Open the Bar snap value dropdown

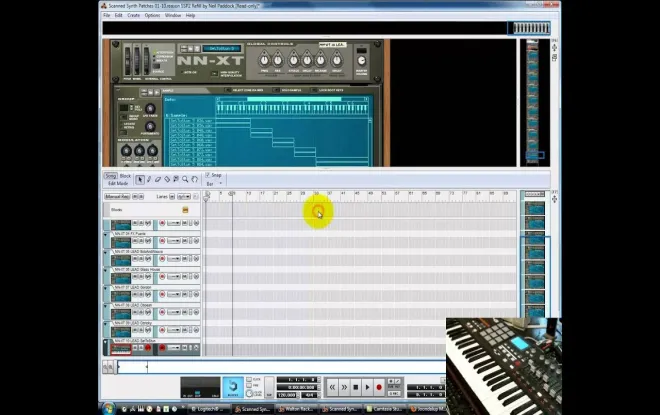(213, 183)
